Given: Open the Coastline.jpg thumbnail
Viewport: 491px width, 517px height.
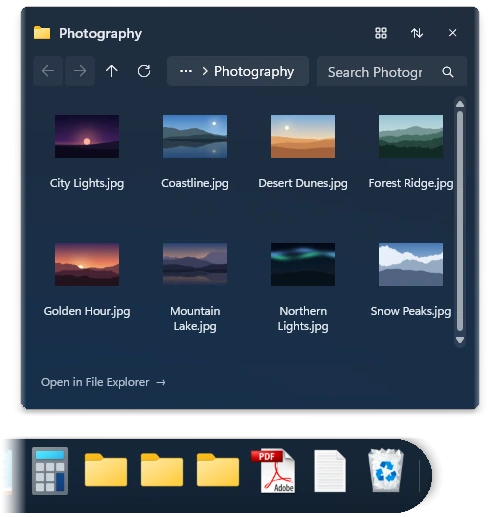Looking at the screenshot, I should (x=195, y=136).
